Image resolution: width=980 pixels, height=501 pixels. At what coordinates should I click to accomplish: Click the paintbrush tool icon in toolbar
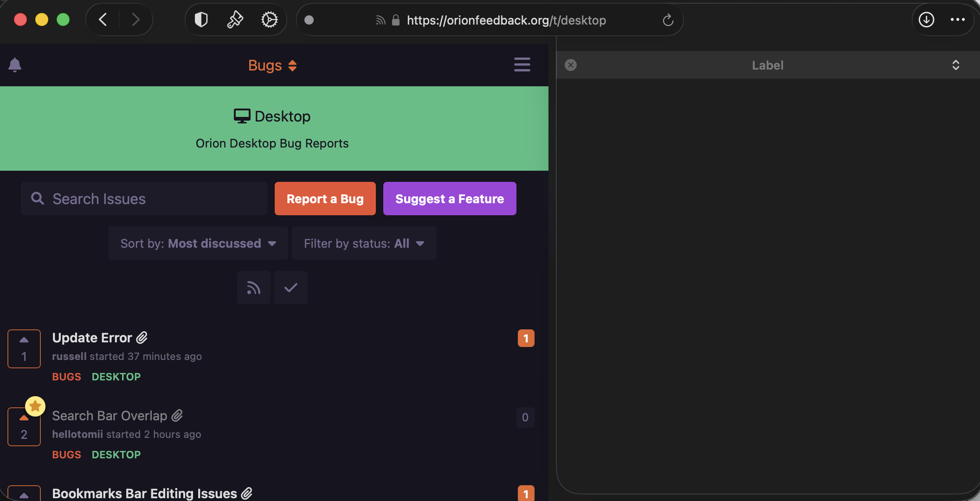click(x=235, y=20)
